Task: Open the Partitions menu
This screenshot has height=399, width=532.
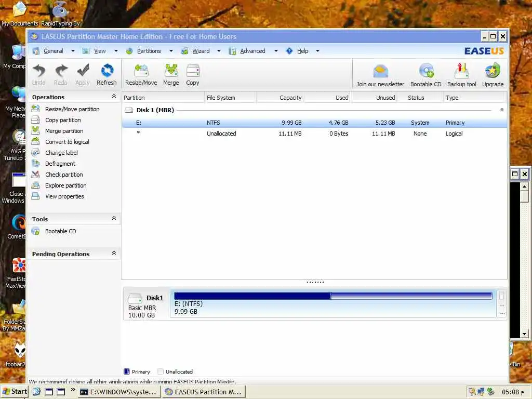Action: click(149, 51)
